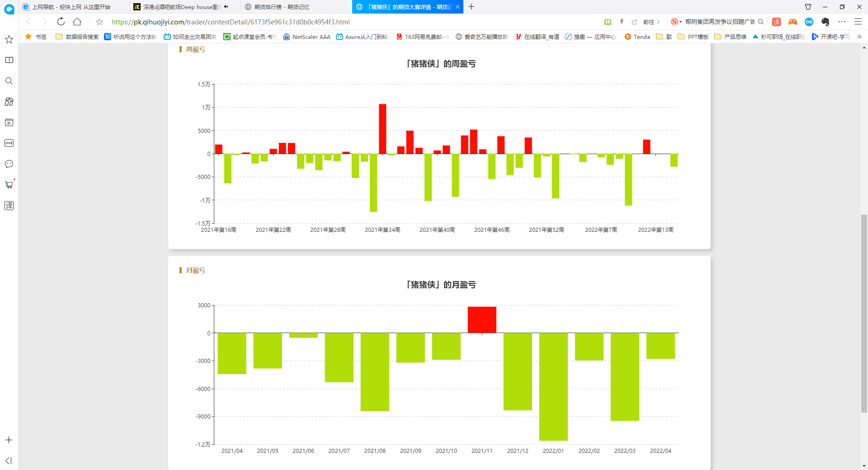Open the PPT模板 bookmark folder

(693, 37)
